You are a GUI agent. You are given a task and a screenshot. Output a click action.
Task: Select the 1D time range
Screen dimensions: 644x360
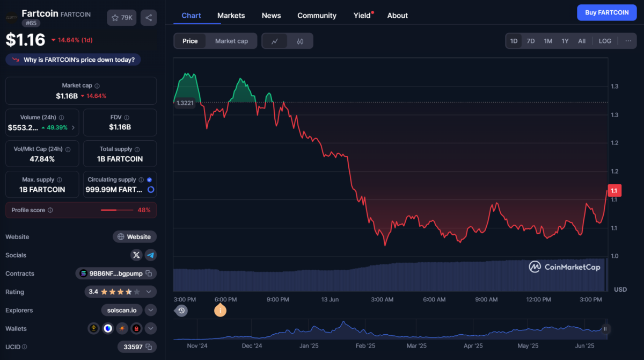[x=514, y=41]
